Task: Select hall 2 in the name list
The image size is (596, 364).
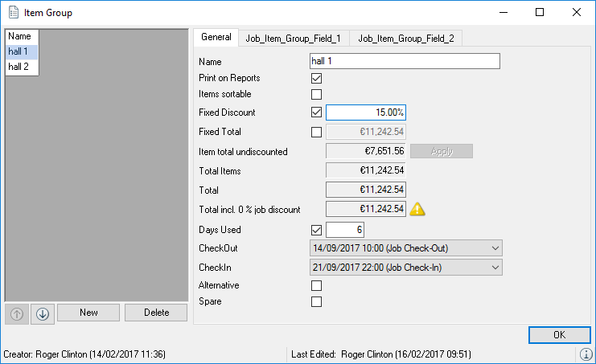Action: tap(18, 67)
